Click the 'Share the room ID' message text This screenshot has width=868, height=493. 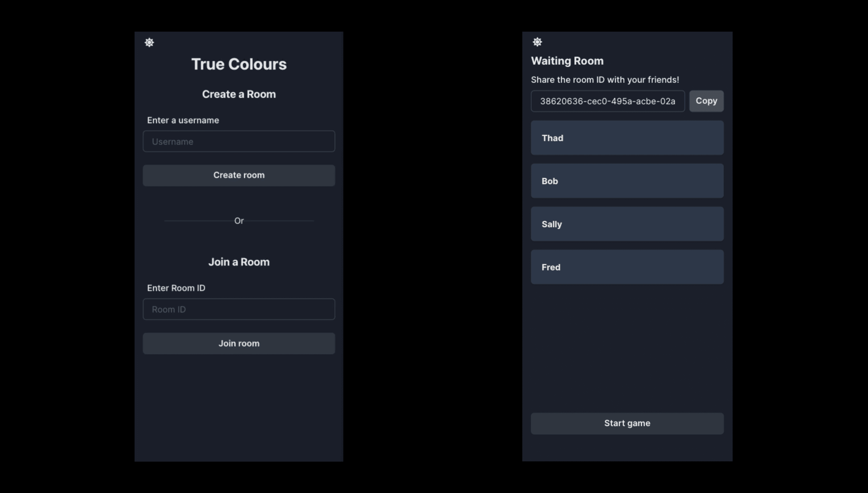pos(605,79)
